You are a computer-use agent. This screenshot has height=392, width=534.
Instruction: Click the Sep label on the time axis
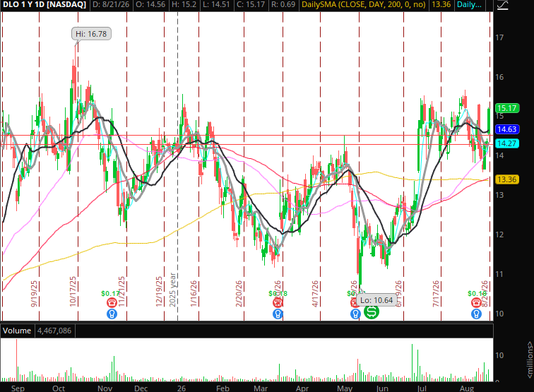coord(18,388)
